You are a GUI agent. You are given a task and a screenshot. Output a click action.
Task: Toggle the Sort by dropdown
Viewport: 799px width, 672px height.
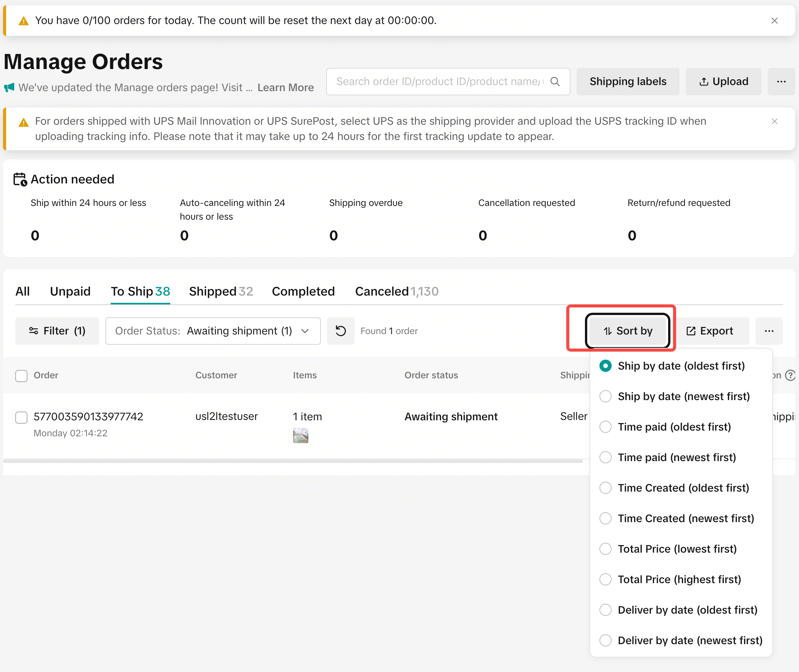pyautogui.click(x=628, y=331)
